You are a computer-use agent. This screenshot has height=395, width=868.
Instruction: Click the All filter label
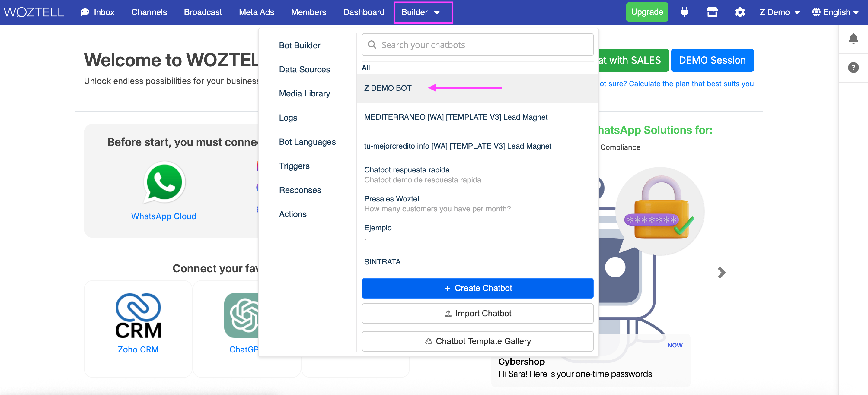pyautogui.click(x=365, y=67)
